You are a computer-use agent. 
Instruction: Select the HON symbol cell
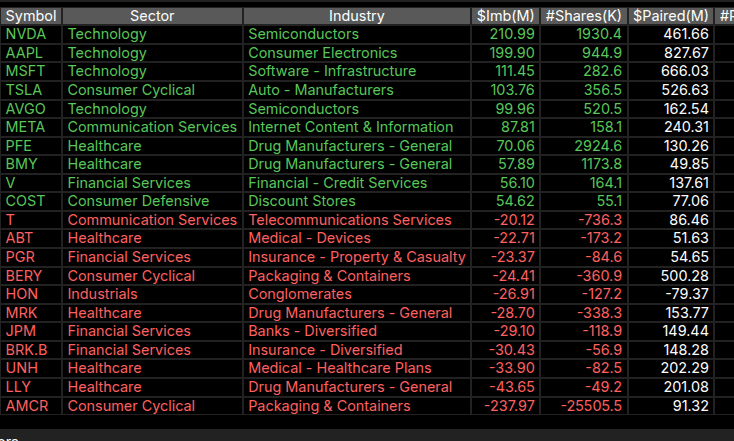click(31, 294)
